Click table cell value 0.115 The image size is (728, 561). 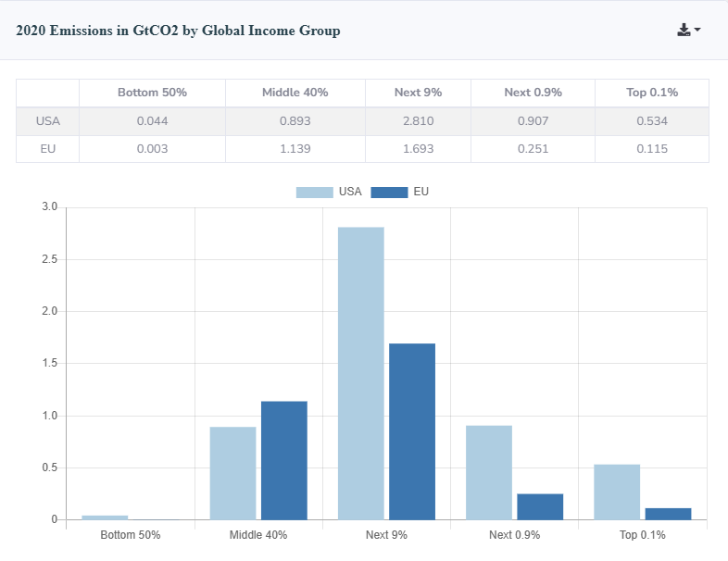coord(652,149)
